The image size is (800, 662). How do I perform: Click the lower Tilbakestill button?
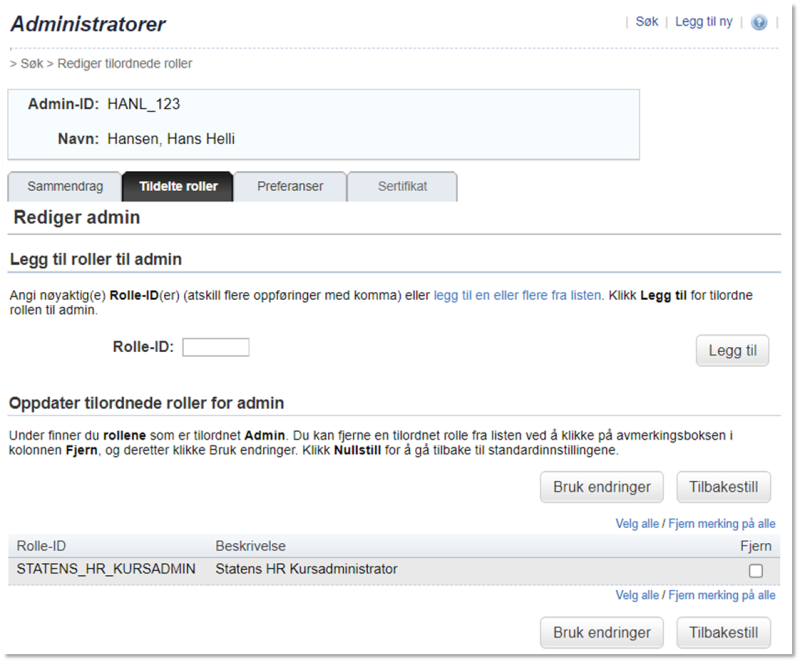coord(723,632)
